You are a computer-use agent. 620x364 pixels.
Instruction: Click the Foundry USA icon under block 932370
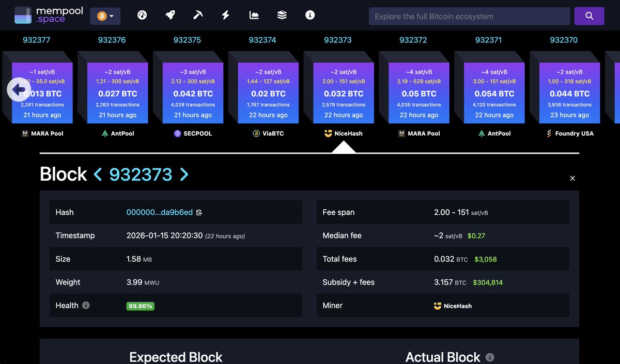[x=549, y=133]
